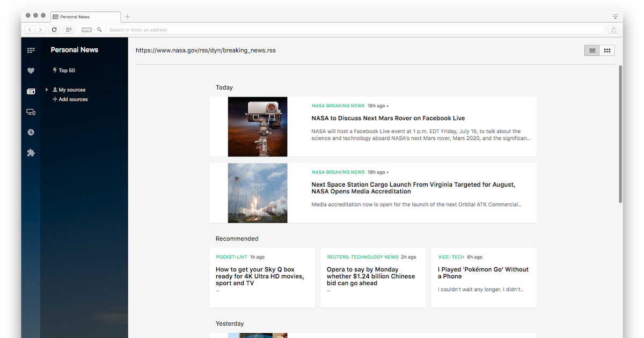Go back with the back arrow
The height and width of the screenshot is (338, 644).
pyautogui.click(x=30, y=30)
